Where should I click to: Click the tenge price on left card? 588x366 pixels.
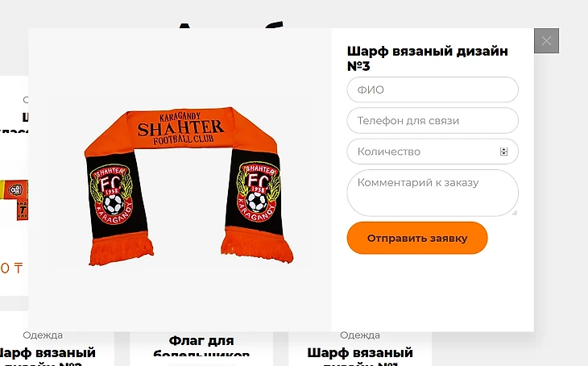[x=11, y=268]
